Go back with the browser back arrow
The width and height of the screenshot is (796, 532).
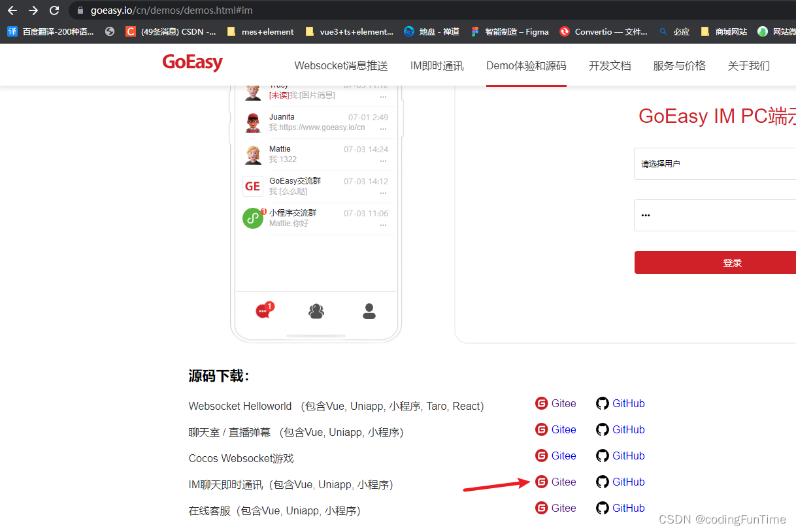pyautogui.click(x=12, y=10)
